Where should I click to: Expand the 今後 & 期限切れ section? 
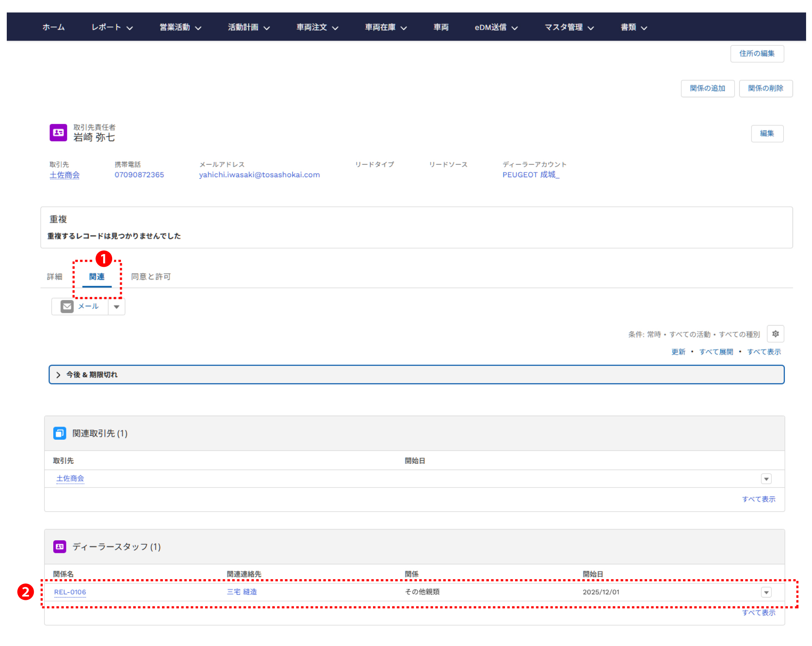[58, 375]
